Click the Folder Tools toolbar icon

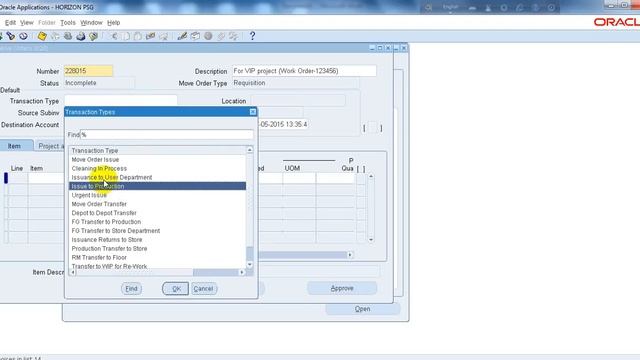point(233,36)
